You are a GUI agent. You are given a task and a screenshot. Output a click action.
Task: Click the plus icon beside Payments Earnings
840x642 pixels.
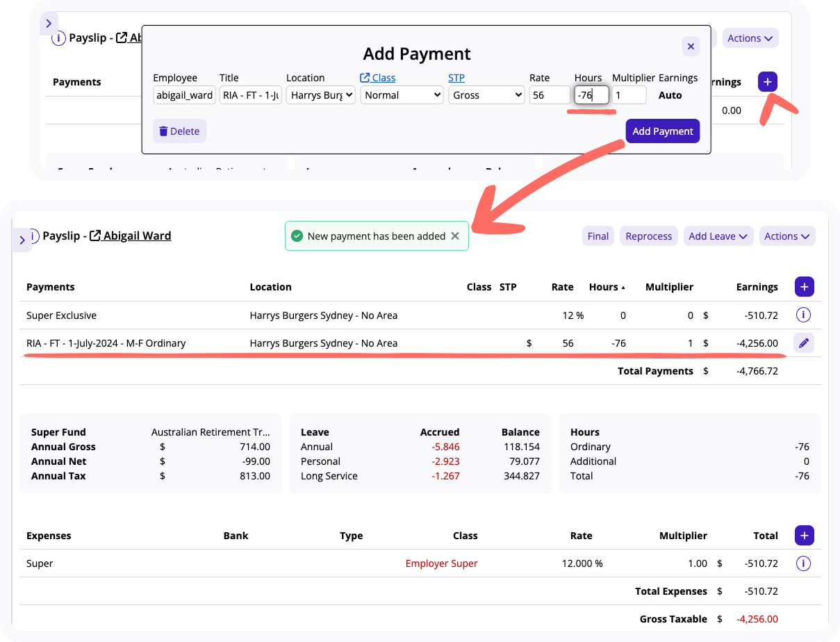click(804, 286)
